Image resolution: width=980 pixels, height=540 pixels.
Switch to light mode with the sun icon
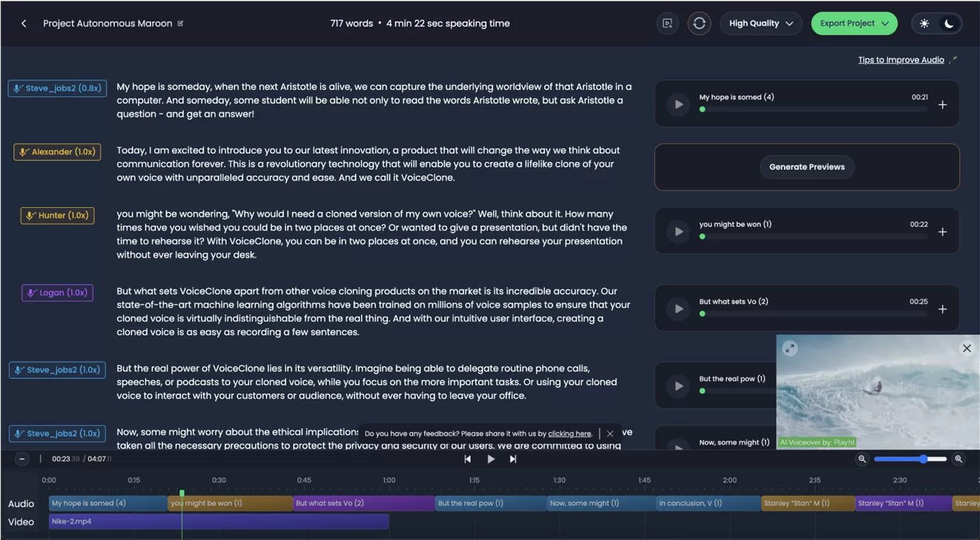925,23
